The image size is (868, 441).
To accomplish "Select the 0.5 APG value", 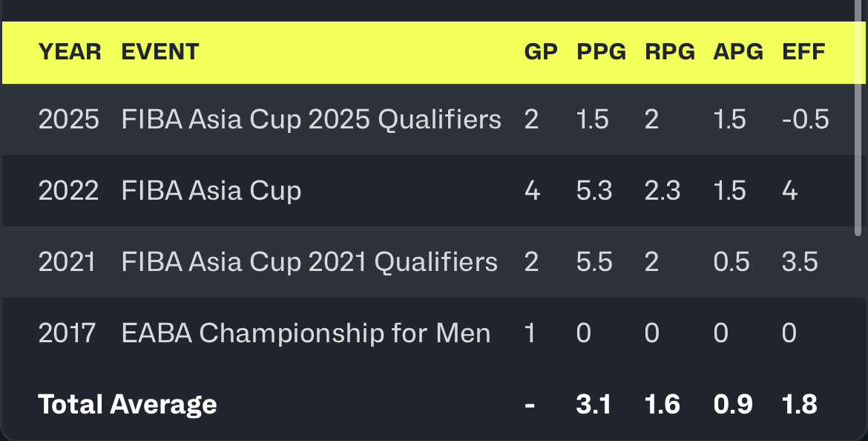I will point(731,262).
